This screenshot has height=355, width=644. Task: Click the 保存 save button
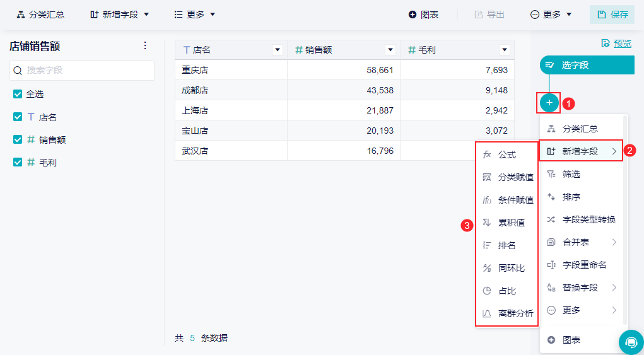tap(612, 15)
